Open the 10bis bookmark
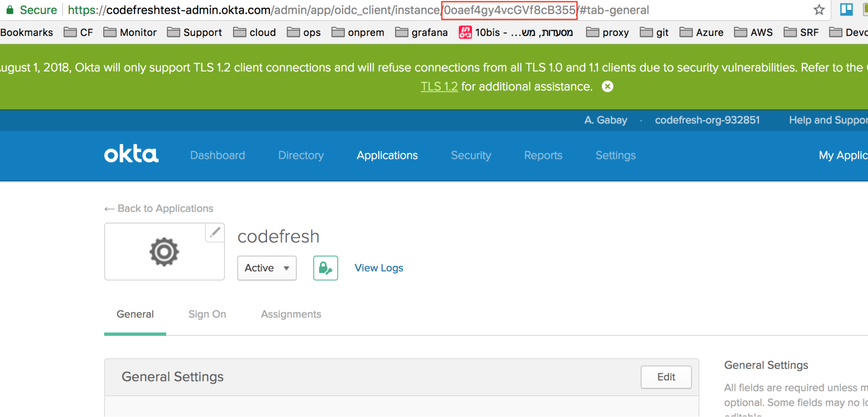 click(x=516, y=33)
